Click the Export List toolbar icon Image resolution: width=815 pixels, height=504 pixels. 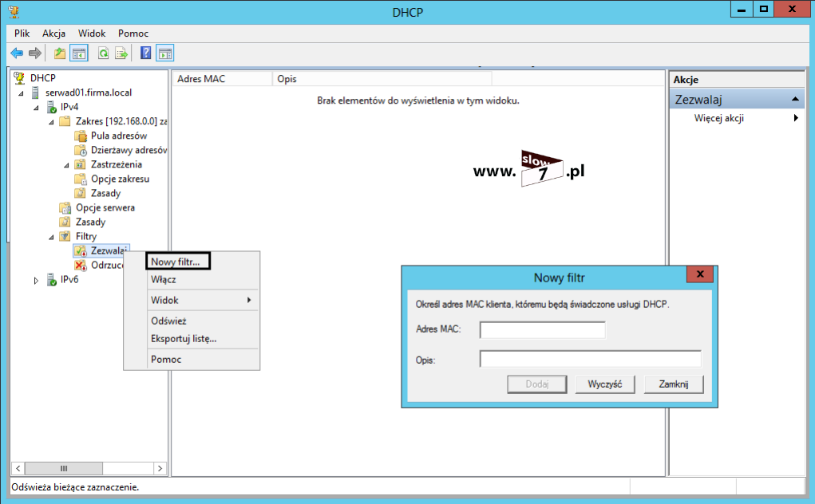[121, 53]
